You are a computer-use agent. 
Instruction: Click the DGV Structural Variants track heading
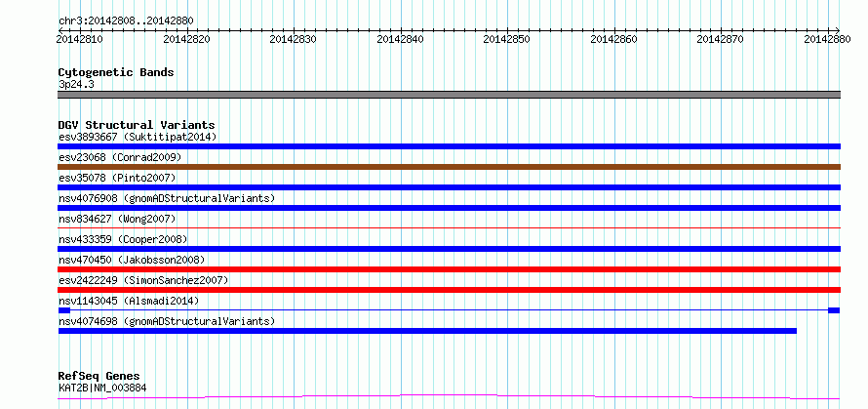coord(137,125)
